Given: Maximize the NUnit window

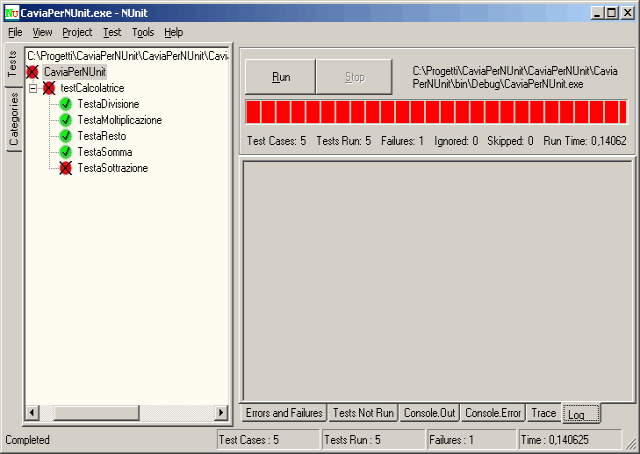Looking at the screenshot, I should (611, 13).
